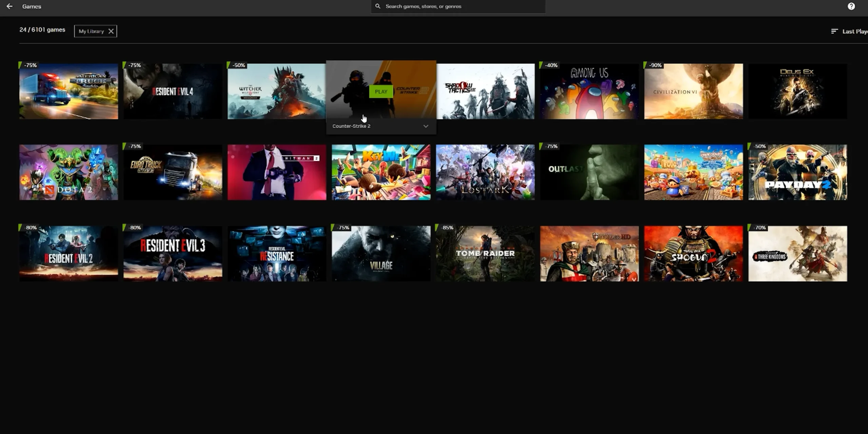Viewport: 868px width, 434px height.
Task: Open Euro Truck Simulator 2 tile
Action: [x=173, y=172]
